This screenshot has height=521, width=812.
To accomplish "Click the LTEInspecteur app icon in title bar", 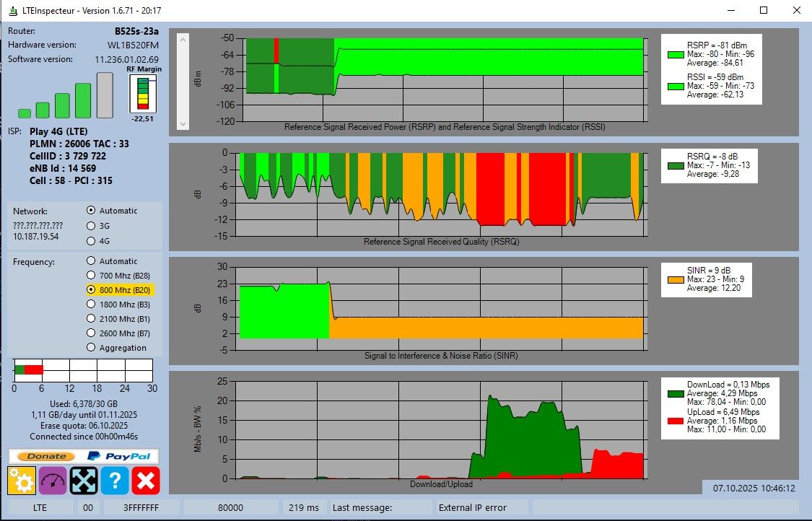I will (x=14, y=10).
